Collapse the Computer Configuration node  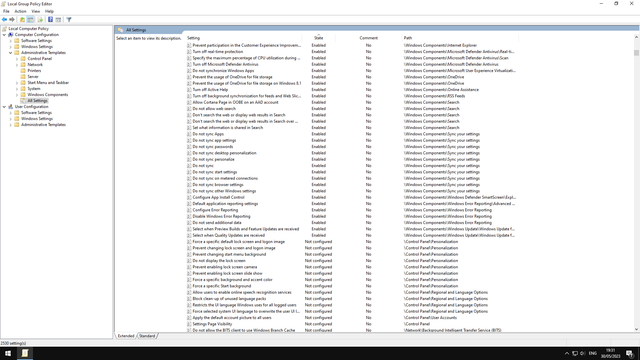[x=4, y=35]
